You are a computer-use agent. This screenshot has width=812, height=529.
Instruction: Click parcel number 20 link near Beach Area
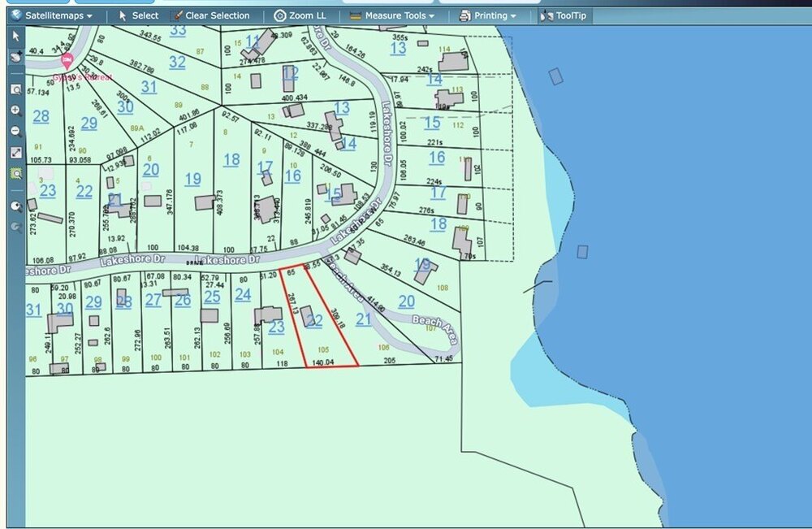click(407, 301)
